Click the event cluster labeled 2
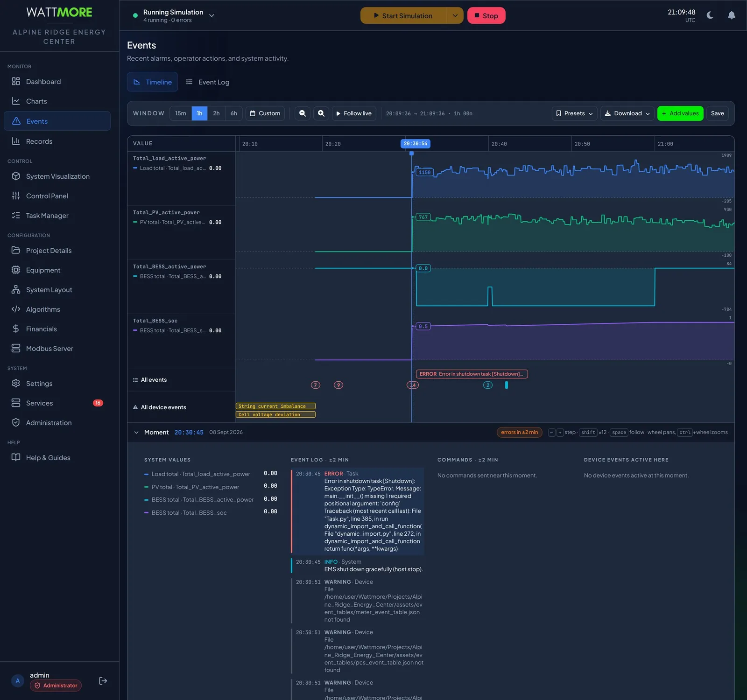747x700 pixels. (488, 385)
